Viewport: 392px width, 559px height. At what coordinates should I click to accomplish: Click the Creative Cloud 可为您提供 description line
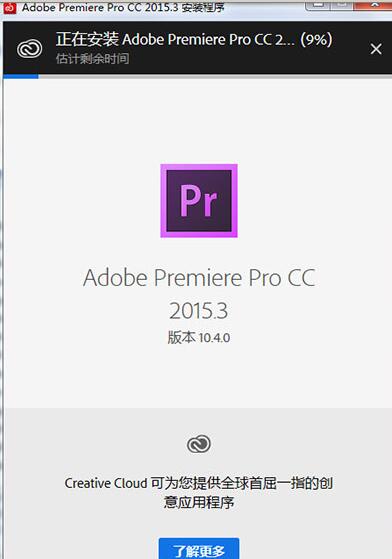(199, 483)
